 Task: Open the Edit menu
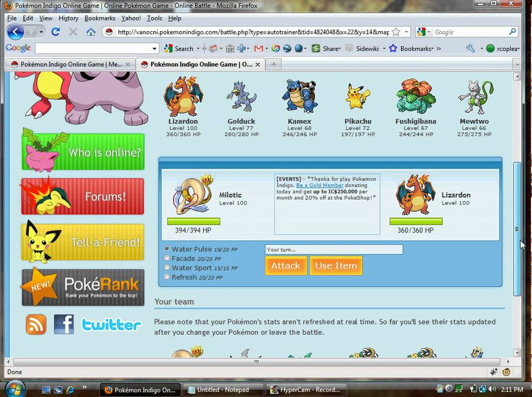coord(28,18)
